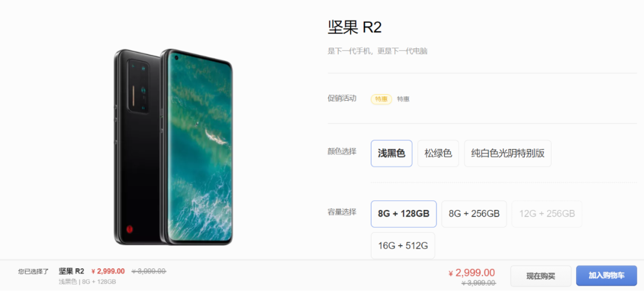Click the rear camera module on the phone
Viewport: 644px width, 294px height.
click(139, 86)
